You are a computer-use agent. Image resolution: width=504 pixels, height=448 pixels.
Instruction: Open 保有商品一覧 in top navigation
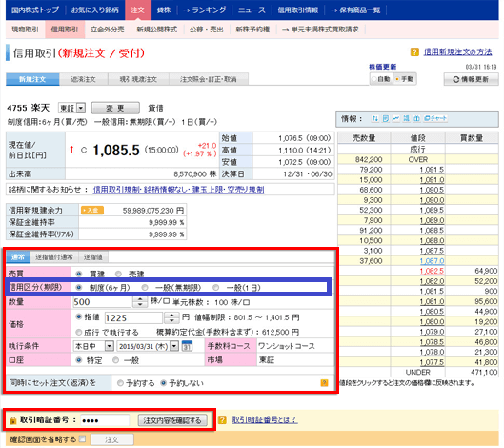[355, 10]
